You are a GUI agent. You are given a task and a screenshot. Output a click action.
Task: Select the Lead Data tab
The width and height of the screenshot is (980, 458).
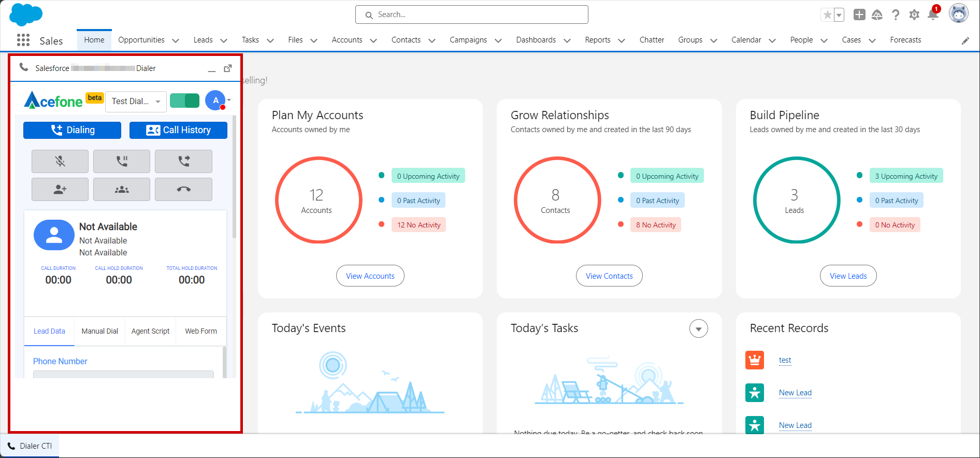49,331
